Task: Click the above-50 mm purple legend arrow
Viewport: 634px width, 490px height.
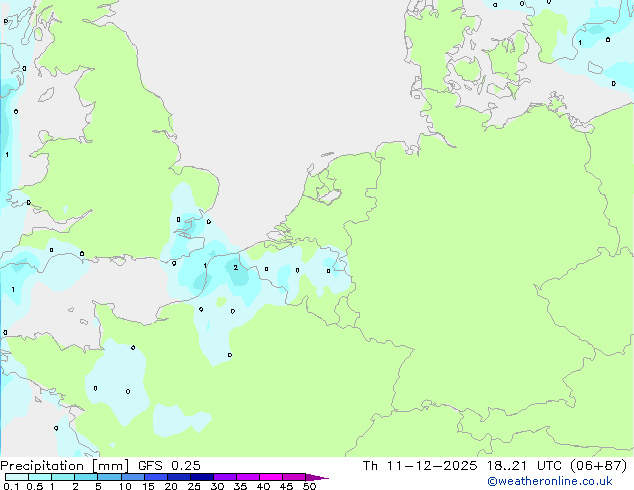Action: (x=317, y=477)
